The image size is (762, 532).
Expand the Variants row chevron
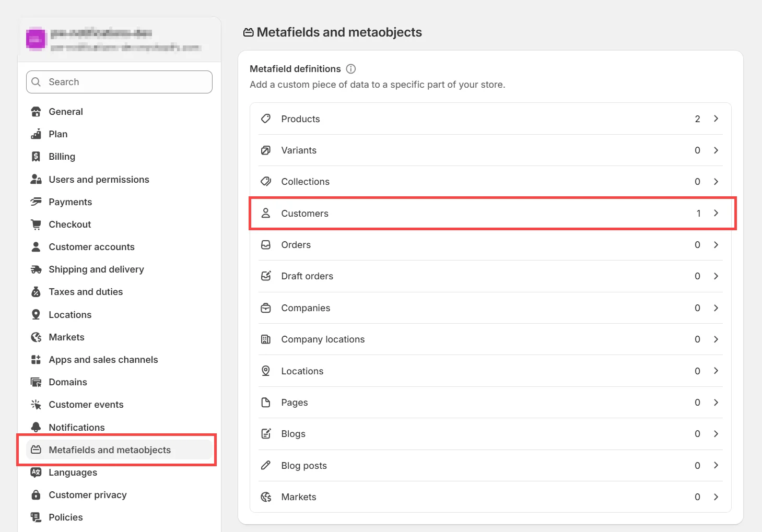coord(716,150)
